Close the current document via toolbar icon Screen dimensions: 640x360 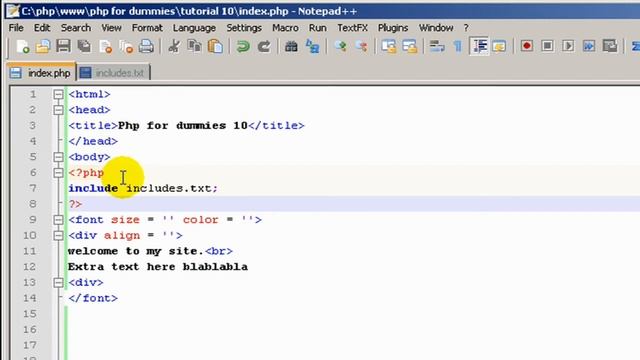105,47
